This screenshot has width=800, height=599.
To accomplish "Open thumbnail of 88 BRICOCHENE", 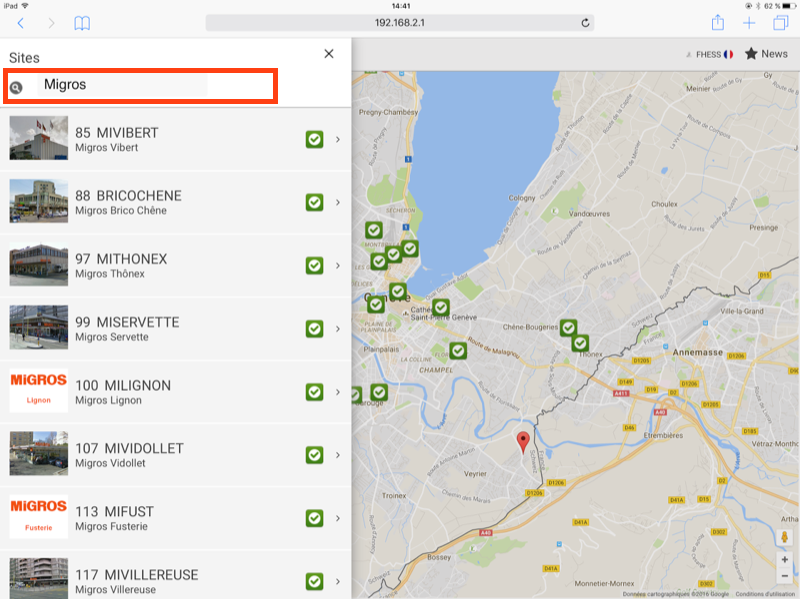I will [x=39, y=201].
